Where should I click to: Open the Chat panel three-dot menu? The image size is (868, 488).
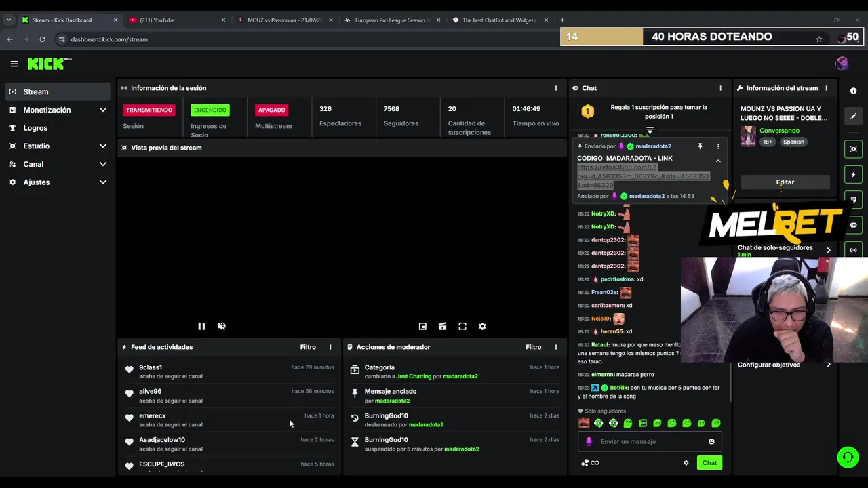pos(720,88)
